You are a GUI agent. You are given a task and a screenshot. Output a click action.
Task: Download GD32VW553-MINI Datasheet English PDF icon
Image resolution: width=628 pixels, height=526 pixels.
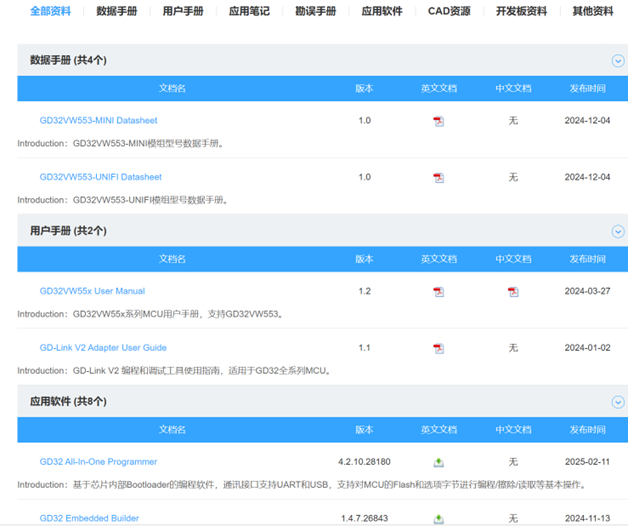point(438,121)
